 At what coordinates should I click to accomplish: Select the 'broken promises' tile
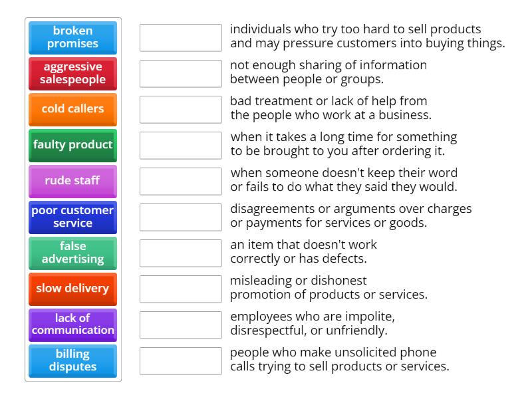[72, 38]
